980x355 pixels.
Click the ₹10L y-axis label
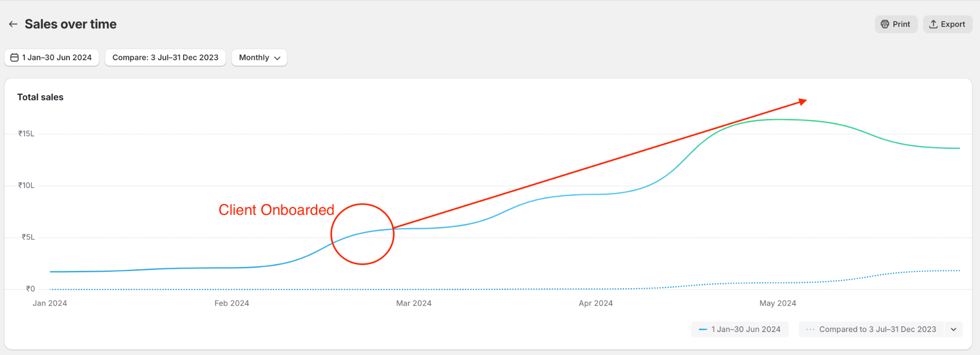pos(26,186)
